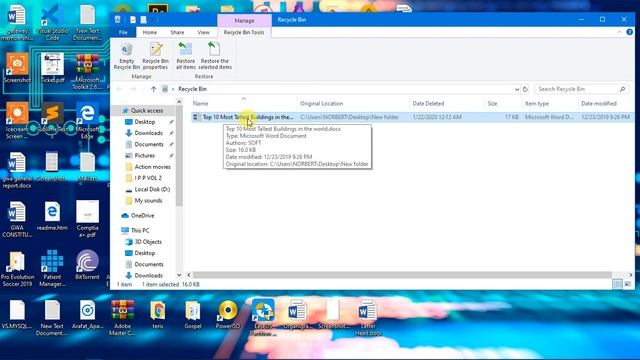Open Quick access in navigation pane
The height and width of the screenshot is (360, 640).
pos(146,111)
